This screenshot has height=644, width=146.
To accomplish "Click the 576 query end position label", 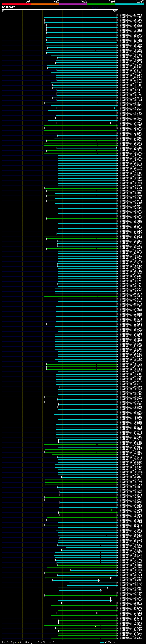I will tap(115, 11).
